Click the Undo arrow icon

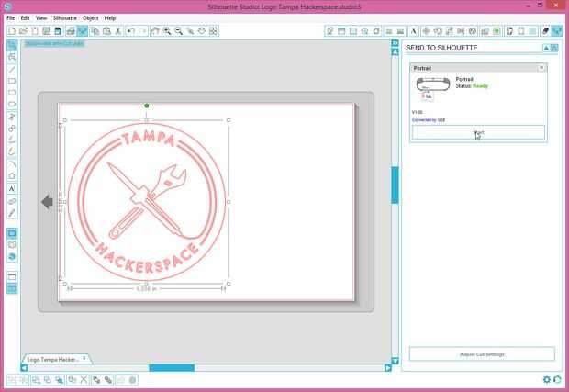pyautogui.click(x=131, y=31)
